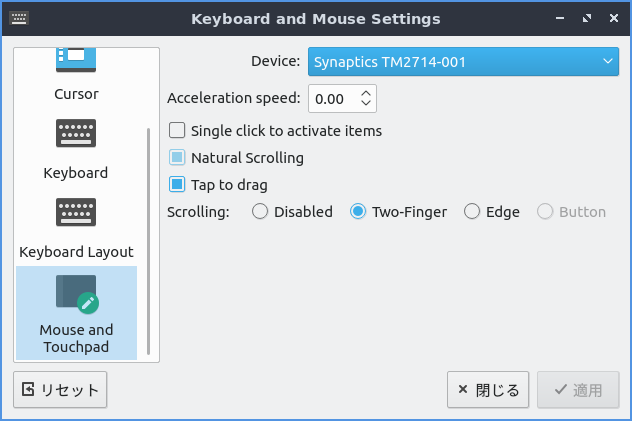Select Two-Finger scrolling option
This screenshot has width=632, height=421.
[358, 211]
